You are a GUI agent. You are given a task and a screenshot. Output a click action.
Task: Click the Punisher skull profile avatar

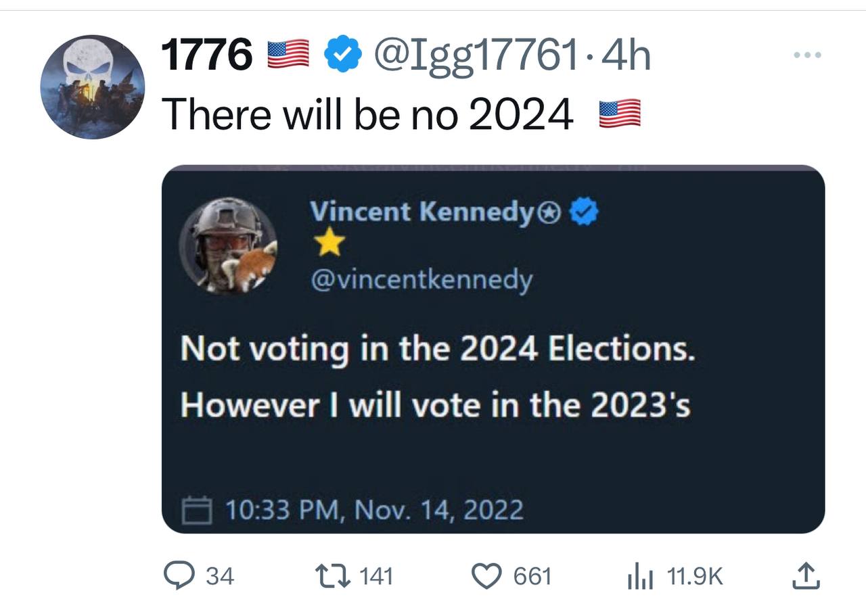(x=93, y=87)
